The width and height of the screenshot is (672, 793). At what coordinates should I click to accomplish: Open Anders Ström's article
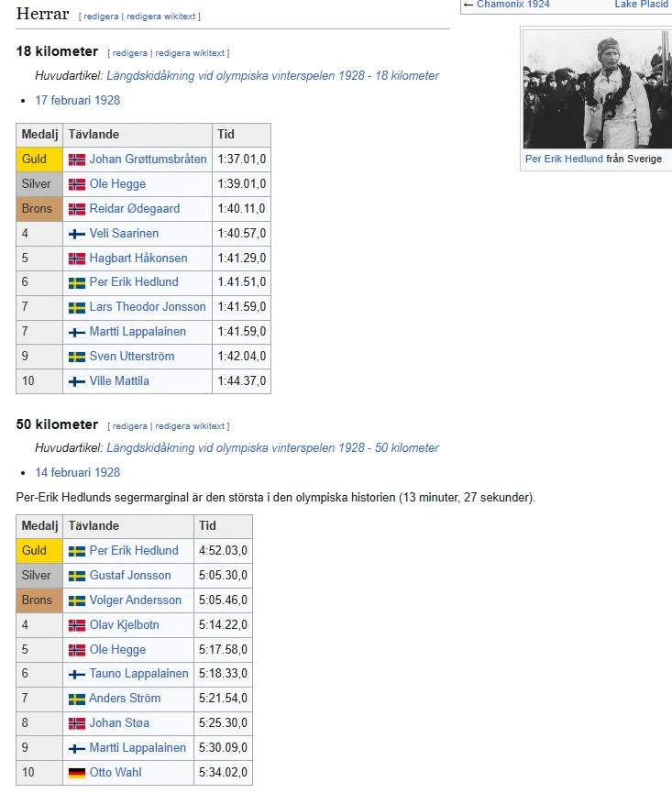[x=125, y=699]
